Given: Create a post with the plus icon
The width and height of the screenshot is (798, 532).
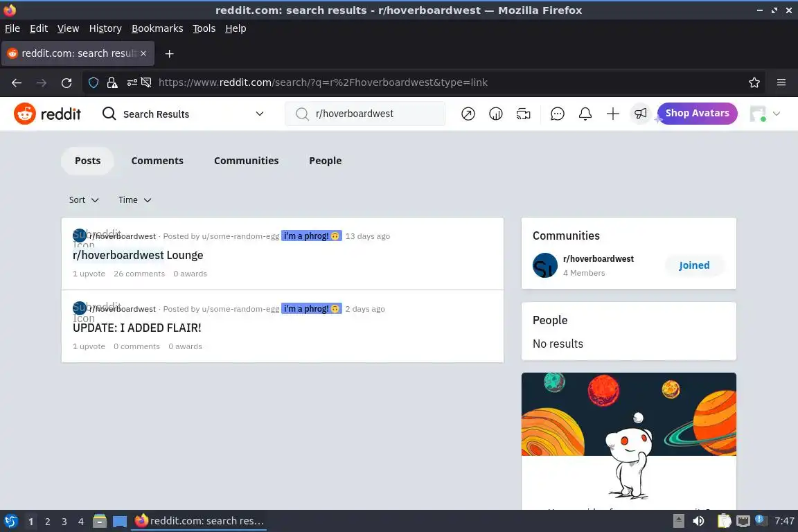Looking at the screenshot, I should [613, 114].
